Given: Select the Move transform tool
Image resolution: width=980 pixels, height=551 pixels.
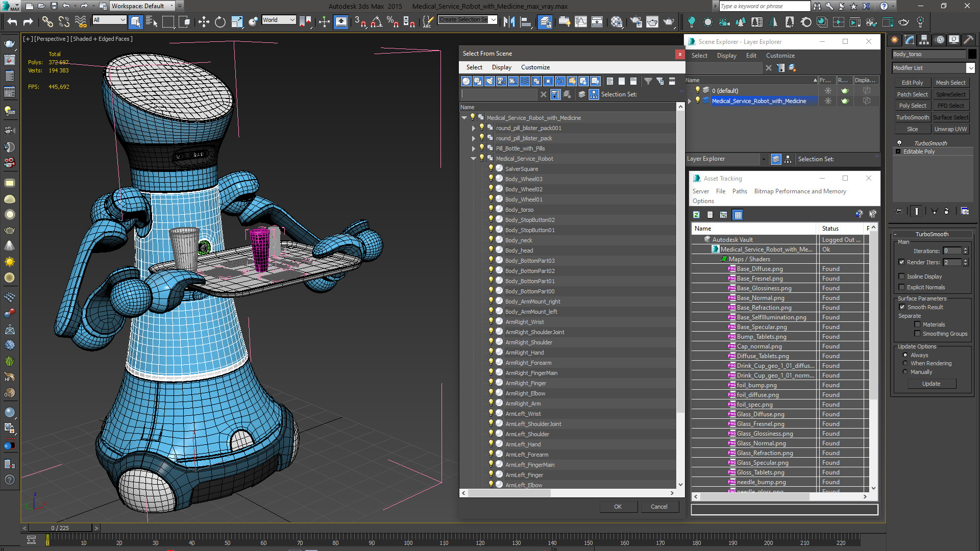Looking at the screenshot, I should pos(204,22).
